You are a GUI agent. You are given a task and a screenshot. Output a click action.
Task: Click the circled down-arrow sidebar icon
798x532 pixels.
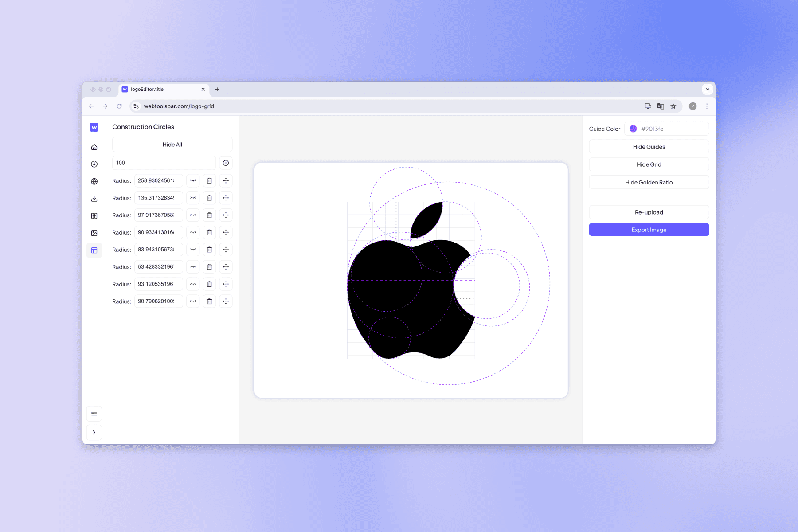pyautogui.click(x=94, y=164)
